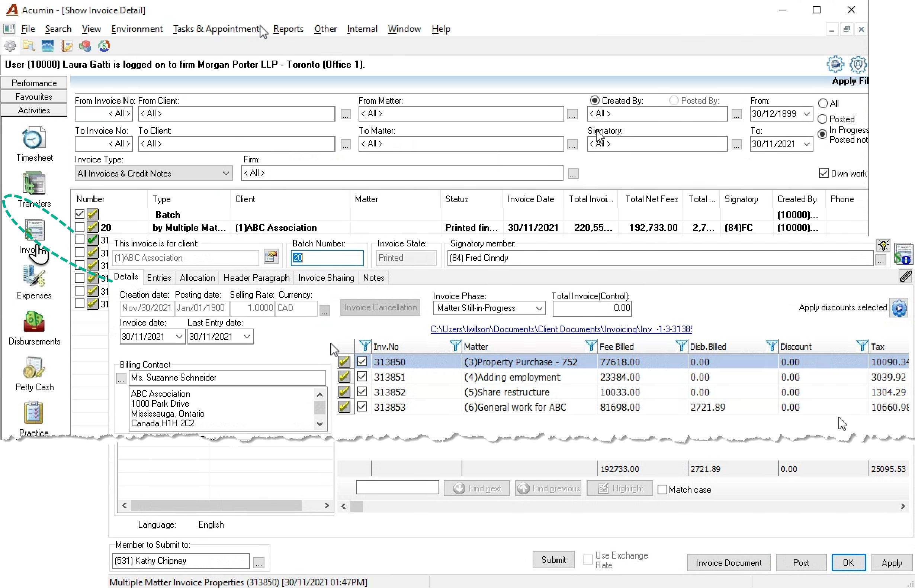Click the invoice grid horizontal scrollbar
915x588 pixels.
pos(623,506)
